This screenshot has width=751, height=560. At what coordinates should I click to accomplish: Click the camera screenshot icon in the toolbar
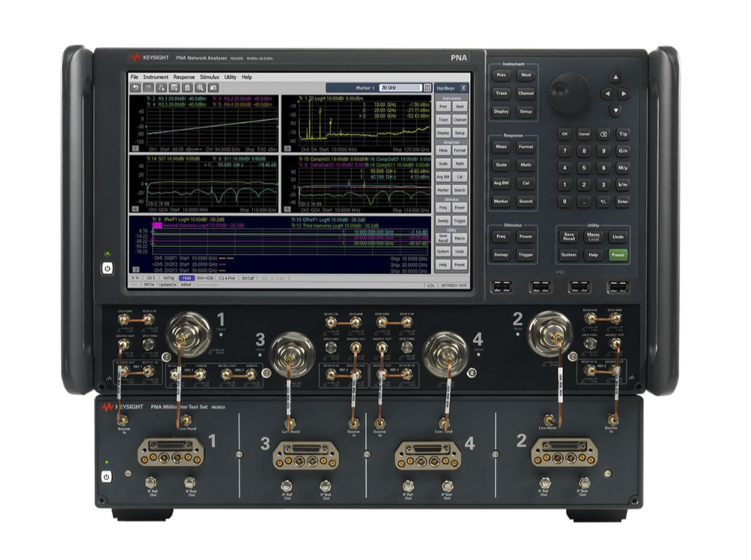click(213, 87)
